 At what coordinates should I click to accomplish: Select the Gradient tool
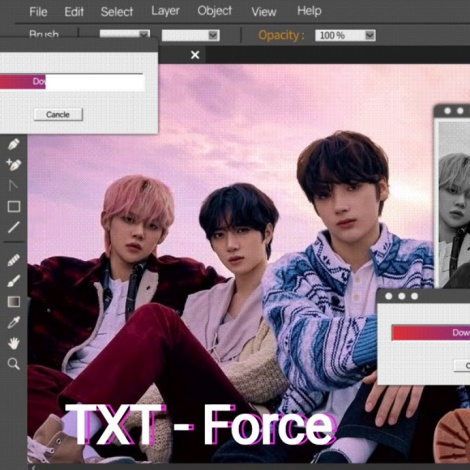click(x=14, y=302)
